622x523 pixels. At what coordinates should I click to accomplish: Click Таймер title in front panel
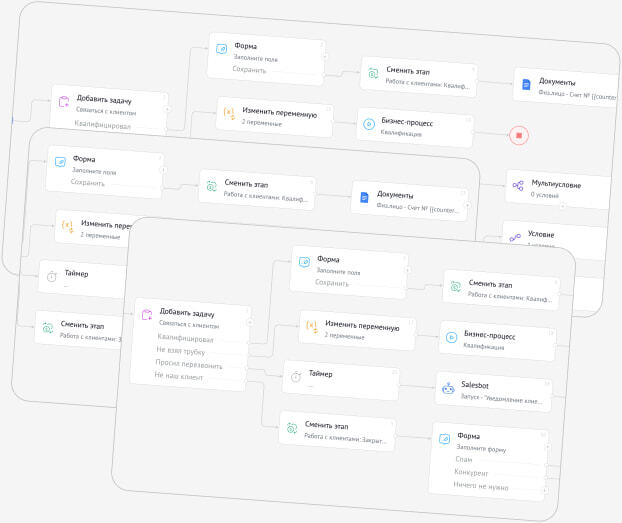tap(321, 374)
